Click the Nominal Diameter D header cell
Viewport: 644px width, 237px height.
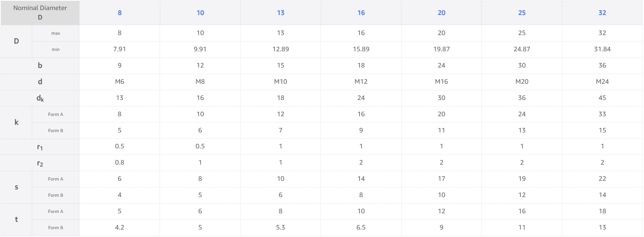pos(40,13)
